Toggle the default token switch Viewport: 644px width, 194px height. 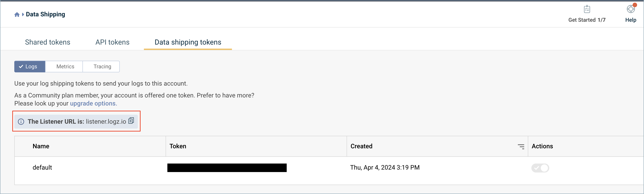coord(540,168)
